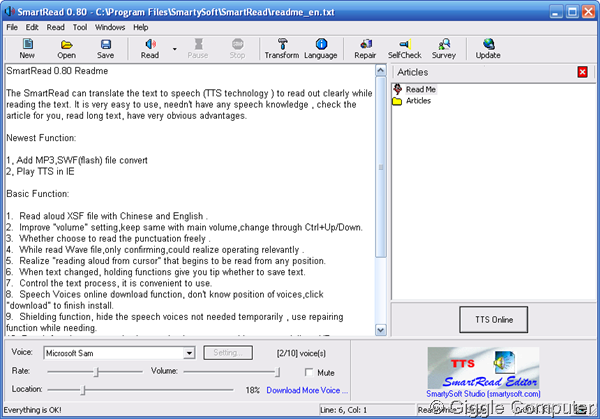Open the Language settings icon
The width and height of the screenshot is (600, 419).
coord(321,49)
